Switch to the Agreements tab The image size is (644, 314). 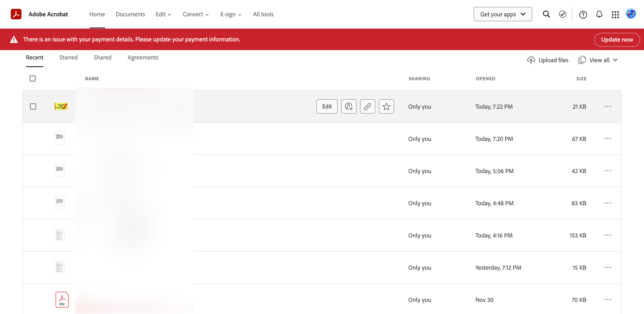(143, 58)
